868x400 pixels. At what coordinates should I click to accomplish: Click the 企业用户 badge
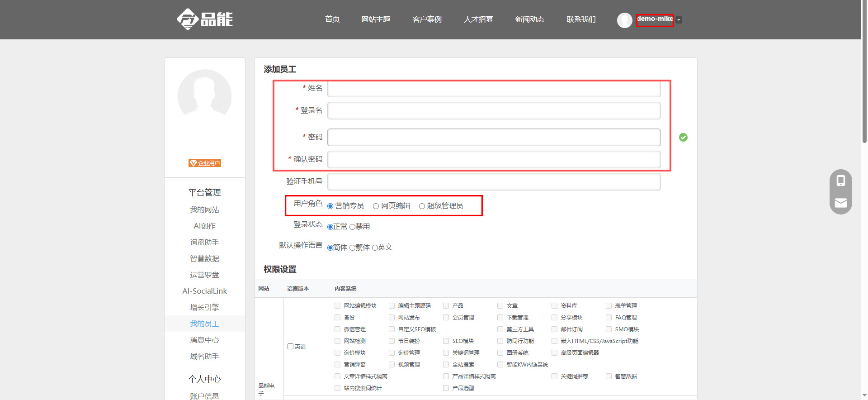tap(205, 163)
